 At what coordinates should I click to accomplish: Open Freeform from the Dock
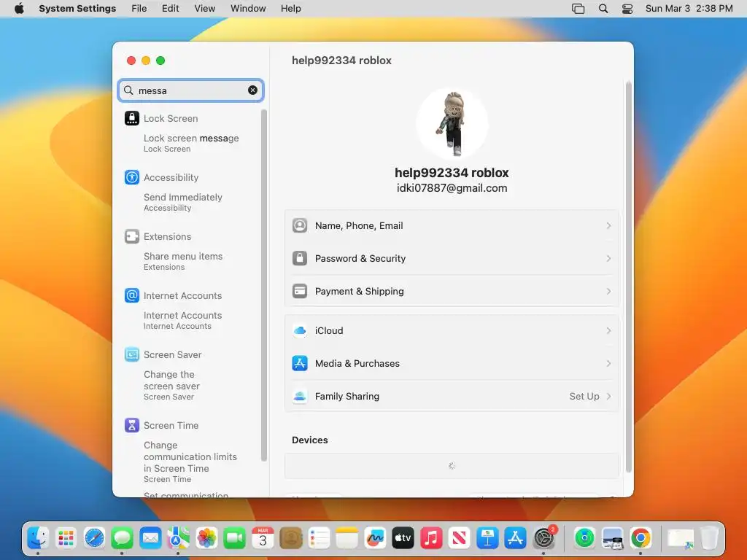375,538
